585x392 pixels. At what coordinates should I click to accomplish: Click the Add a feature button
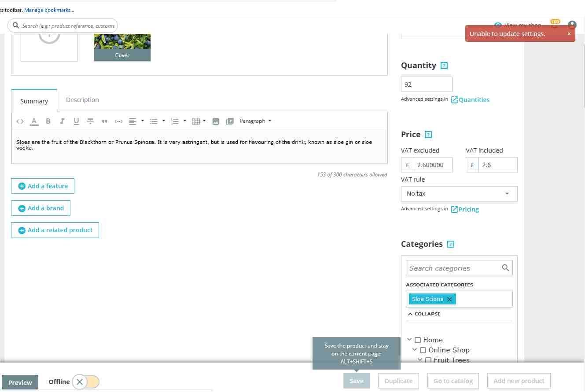(x=43, y=186)
